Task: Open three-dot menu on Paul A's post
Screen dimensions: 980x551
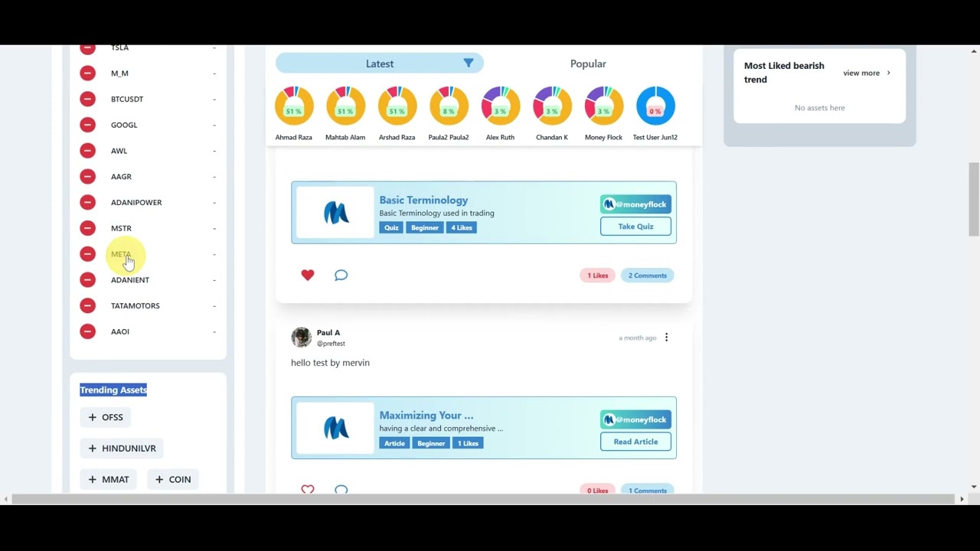Action: click(666, 337)
